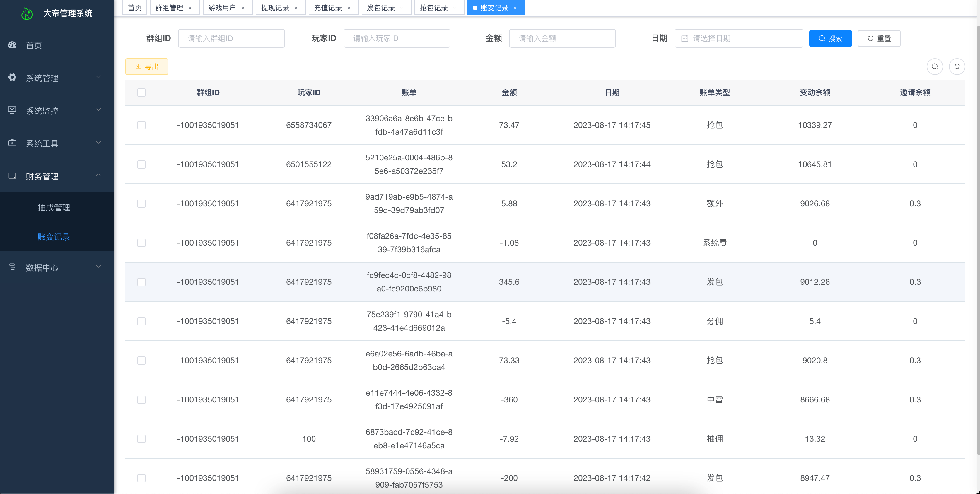The height and width of the screenshot is (494, 980).
Task: Toggle the search bar with round magnifier icon
Action: 935,66
